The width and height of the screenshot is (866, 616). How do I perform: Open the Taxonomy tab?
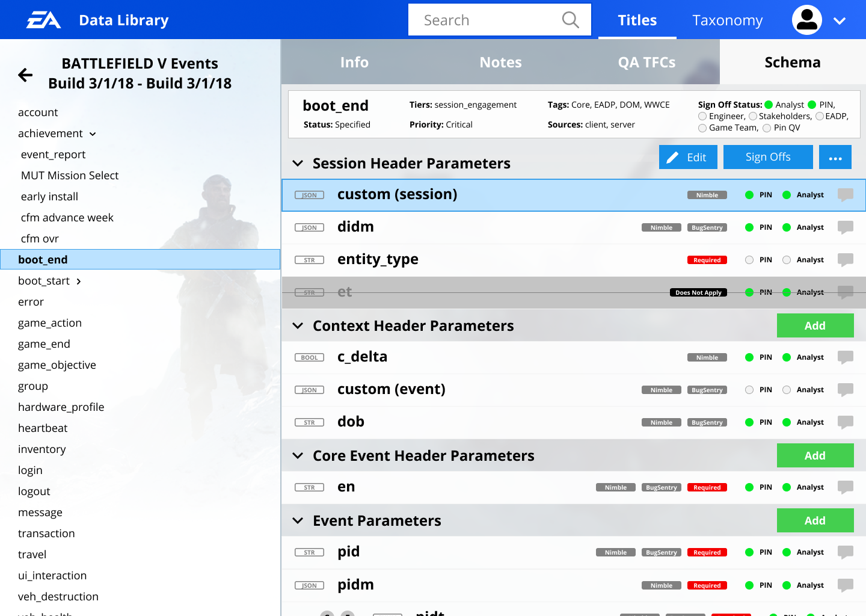coord(727,20)
